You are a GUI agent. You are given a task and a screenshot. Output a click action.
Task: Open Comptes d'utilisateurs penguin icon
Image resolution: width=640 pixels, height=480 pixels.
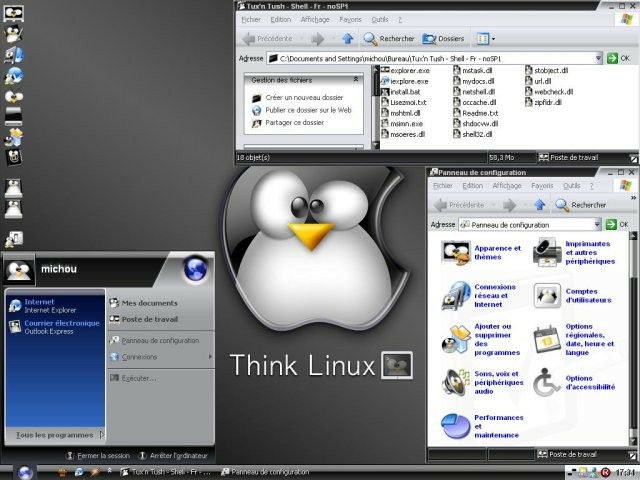coord(547,296)
